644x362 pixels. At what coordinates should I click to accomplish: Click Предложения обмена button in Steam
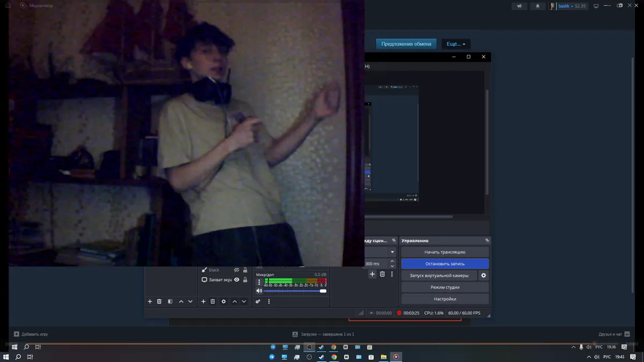(406, 44)
